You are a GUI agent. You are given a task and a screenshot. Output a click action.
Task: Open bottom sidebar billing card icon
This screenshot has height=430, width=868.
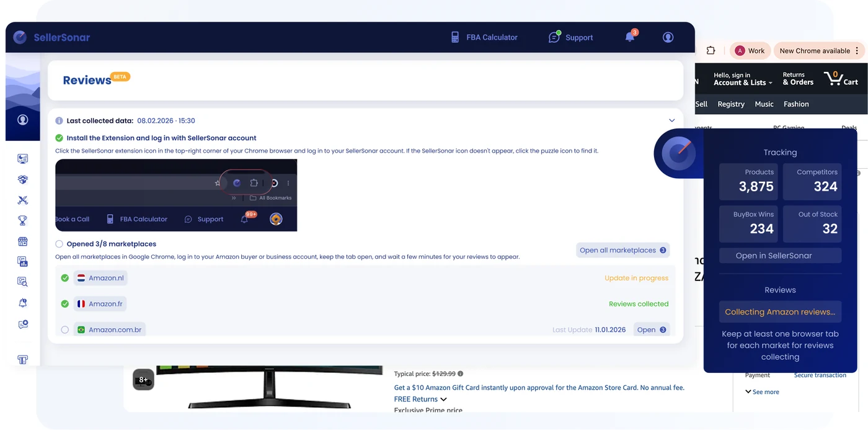click(23, 359)
